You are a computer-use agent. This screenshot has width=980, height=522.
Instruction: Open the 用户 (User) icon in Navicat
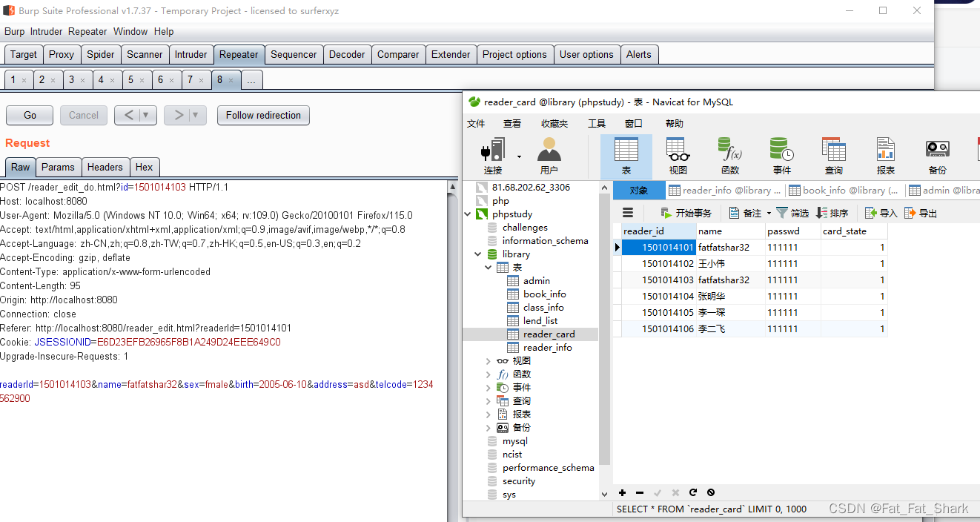(549, 156)
